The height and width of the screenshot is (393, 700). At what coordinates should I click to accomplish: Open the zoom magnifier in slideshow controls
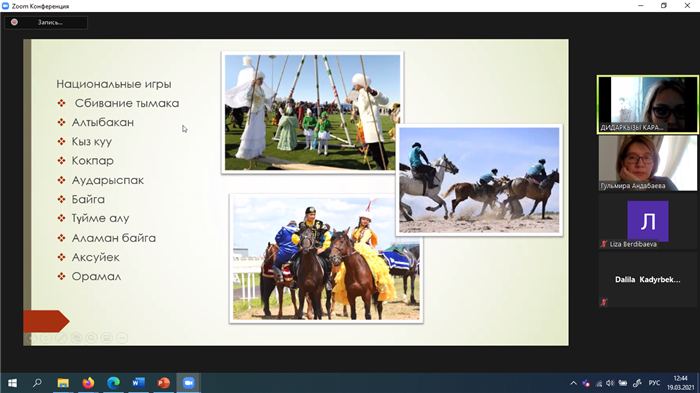[92, 338]
